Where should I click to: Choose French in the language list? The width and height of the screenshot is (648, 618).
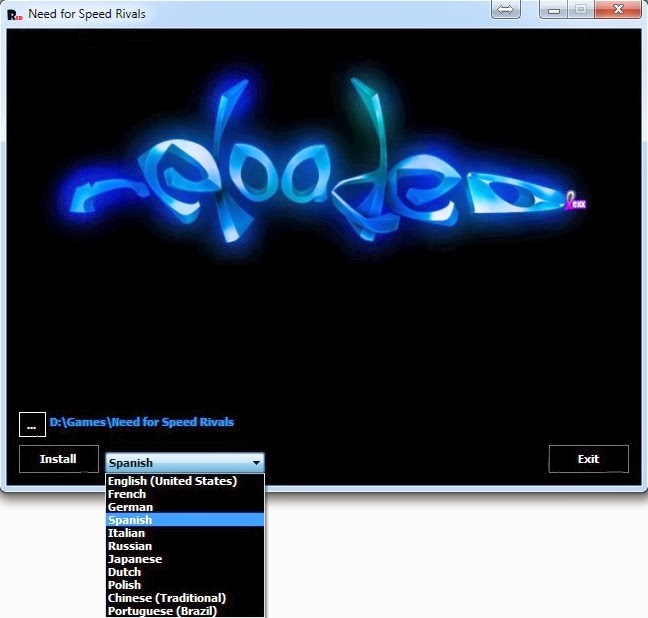[185, 494]
